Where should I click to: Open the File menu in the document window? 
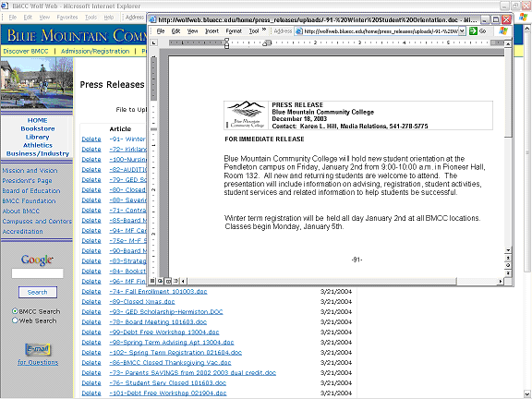161,31
